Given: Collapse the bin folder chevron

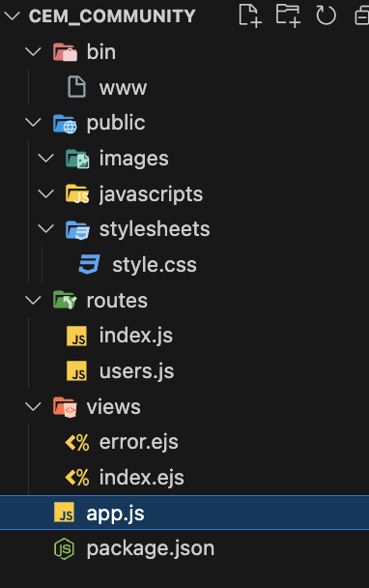Looking at the screenshot, I should (33, 51).
